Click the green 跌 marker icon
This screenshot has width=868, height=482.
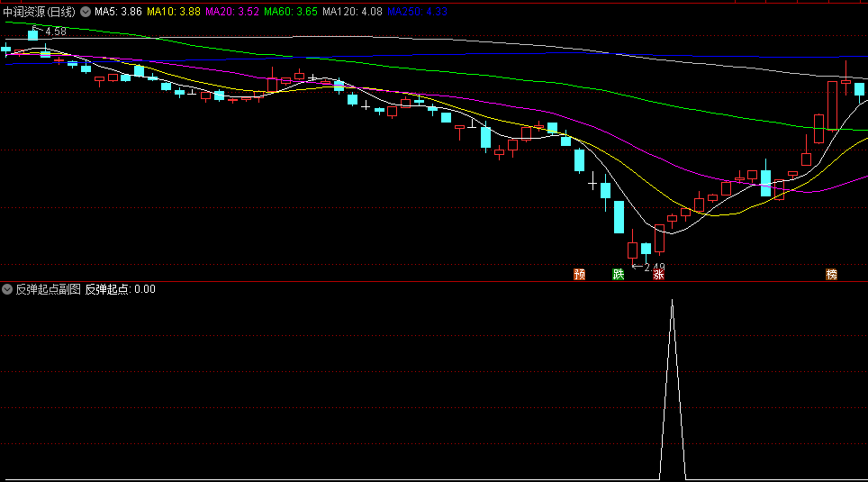point(619,274)
